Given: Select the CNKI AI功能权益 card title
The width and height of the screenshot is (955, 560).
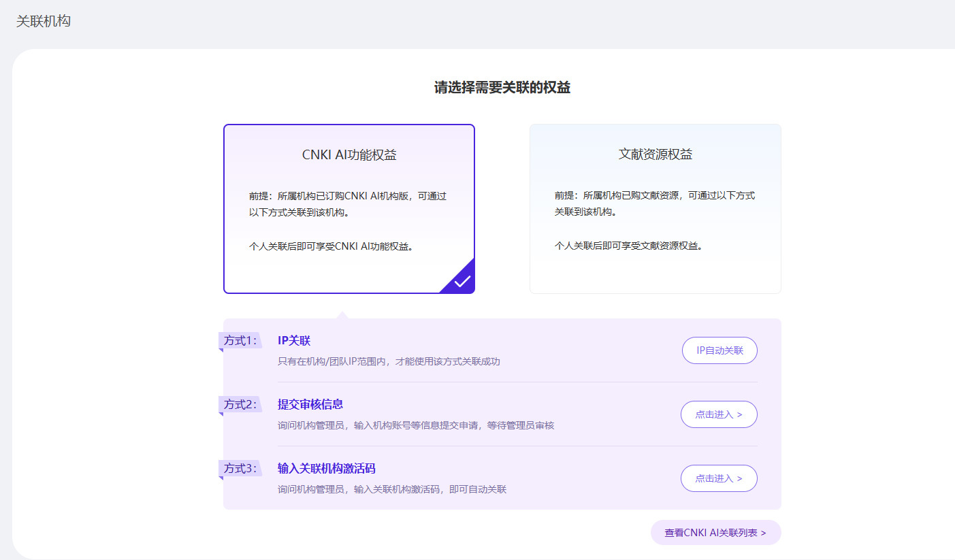Looking at the screenshot, I should pyautogui.click(x=349, y=154).
